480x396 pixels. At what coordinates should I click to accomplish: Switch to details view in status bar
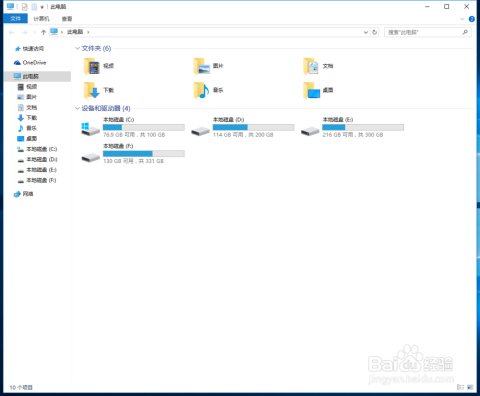(x=460, y=387)
